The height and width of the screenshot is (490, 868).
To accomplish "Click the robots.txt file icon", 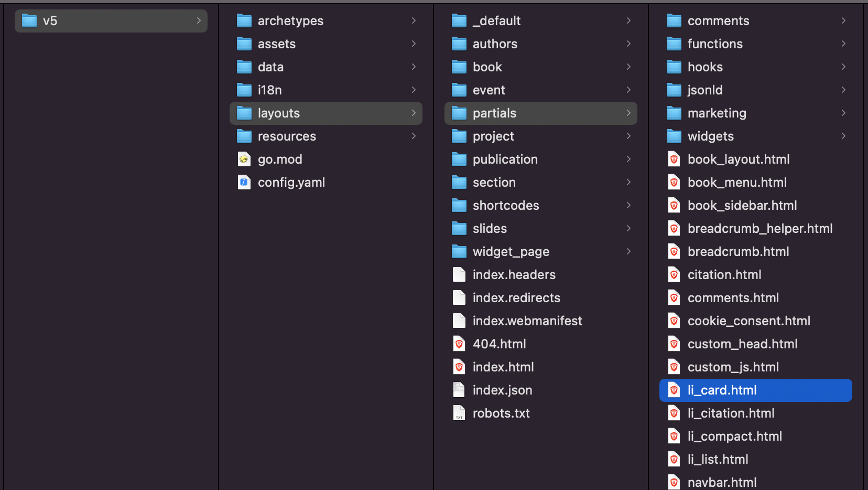I will click(459, 413).
